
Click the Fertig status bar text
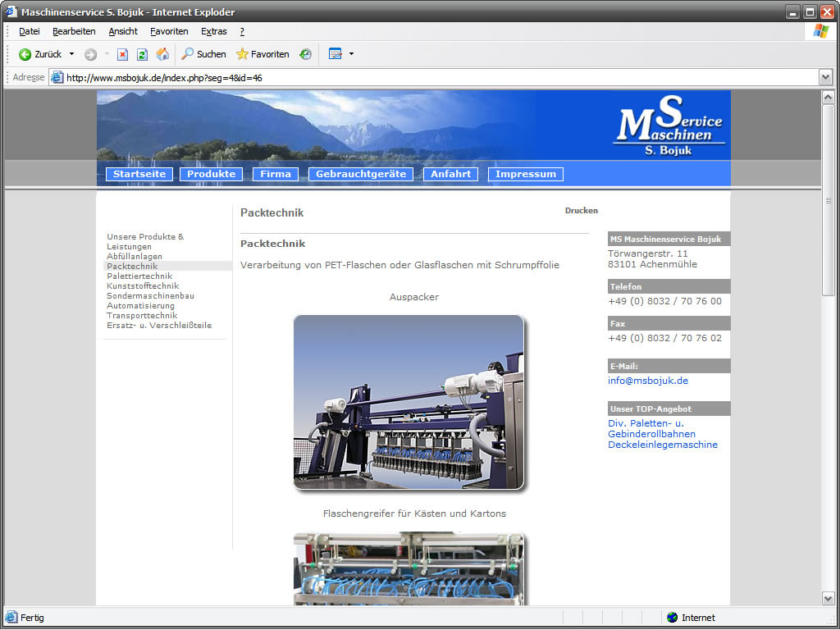pyautogui.click(x=32, y=618)
